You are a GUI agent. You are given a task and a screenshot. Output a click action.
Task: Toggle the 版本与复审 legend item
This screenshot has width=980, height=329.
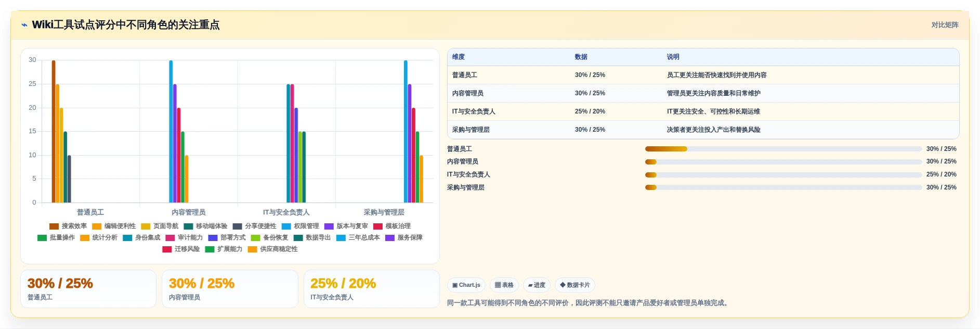pyautogui.click(x=346, y=226)
